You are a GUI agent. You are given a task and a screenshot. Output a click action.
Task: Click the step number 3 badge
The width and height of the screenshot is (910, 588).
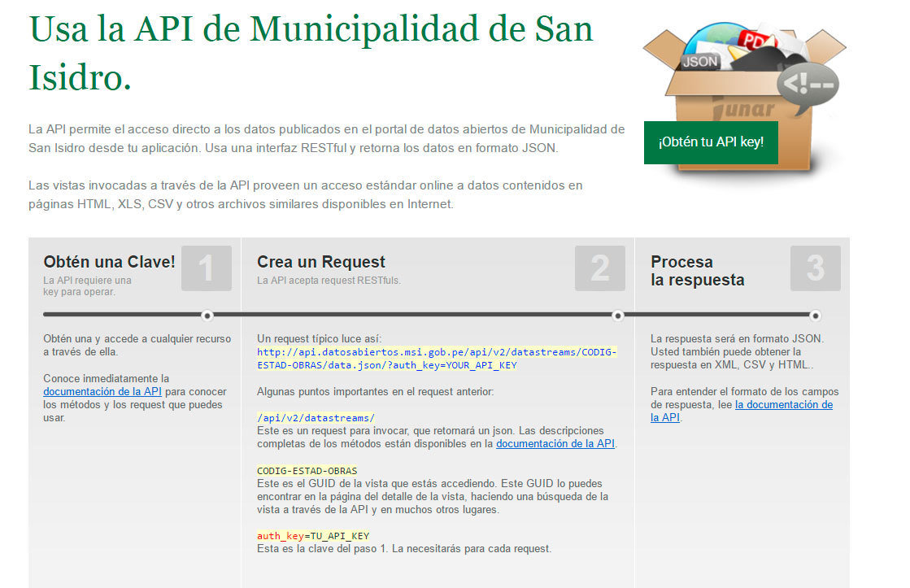816,268
